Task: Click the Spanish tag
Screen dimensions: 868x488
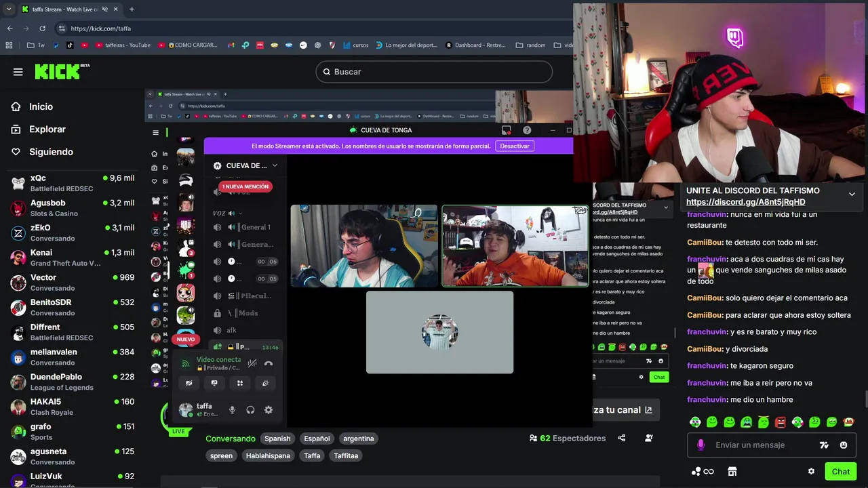Action: tap(277, 439)
